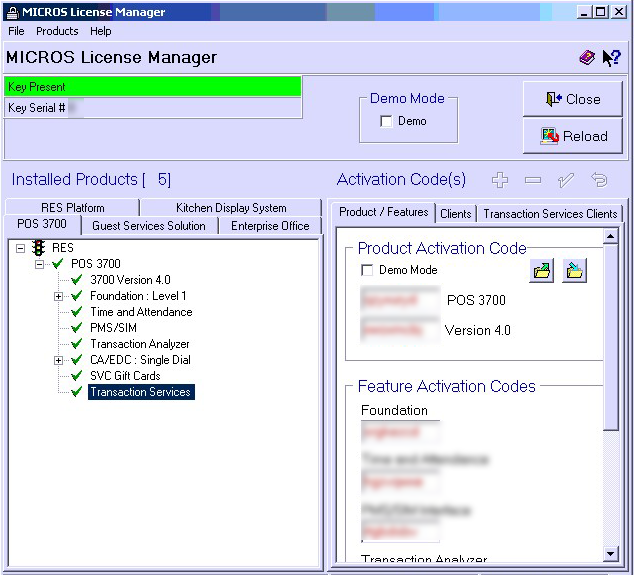Select the Transaction Services tree item
634x575 pixels.
[141, 392]
